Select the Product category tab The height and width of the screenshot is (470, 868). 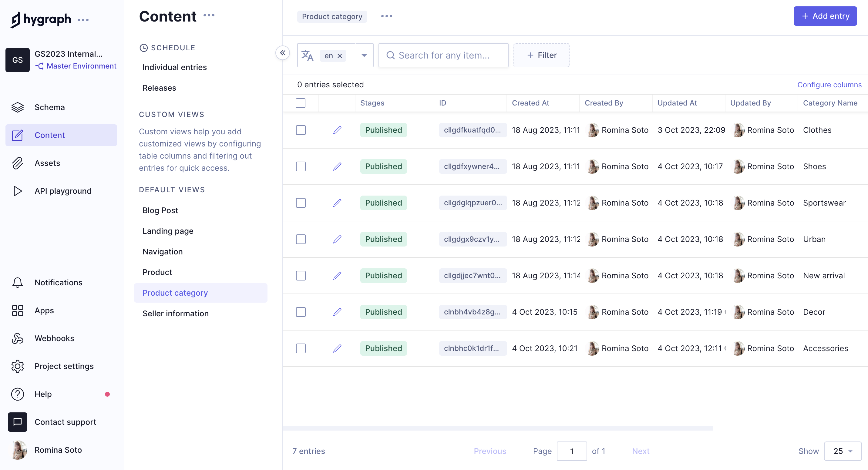pos(332,16)
